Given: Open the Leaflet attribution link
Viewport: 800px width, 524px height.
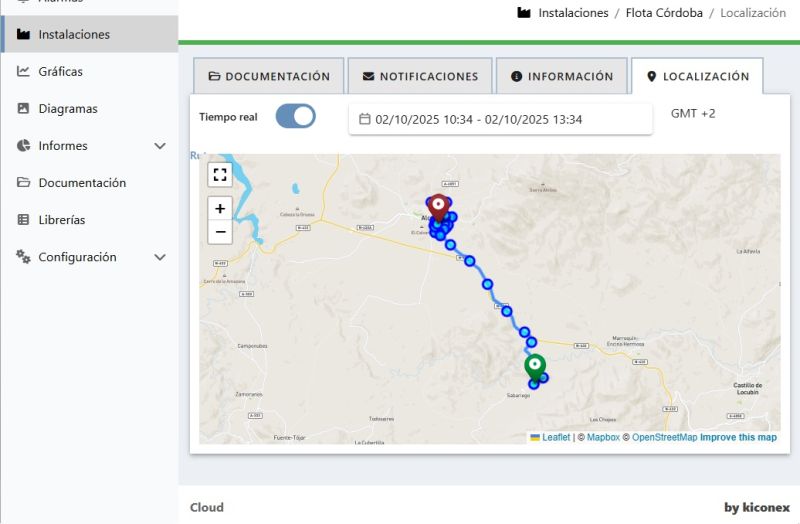Looking at the screenshot, I should 556,437.
